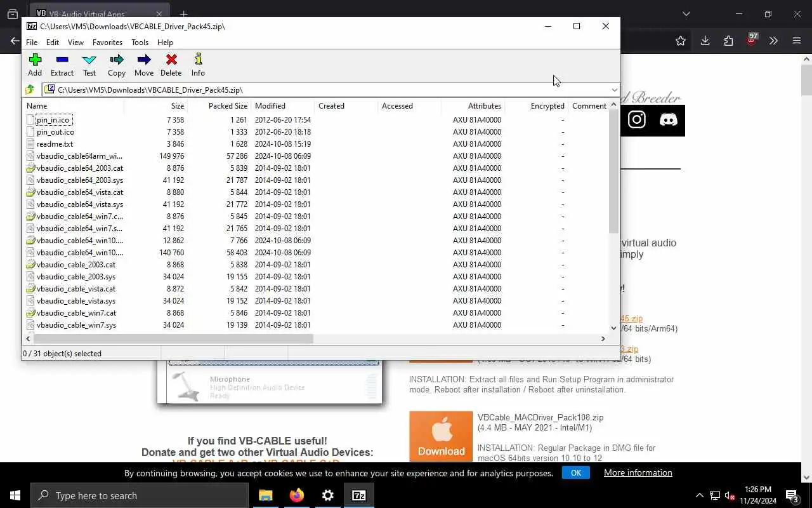Open the Favorites menu

[107, 42]
